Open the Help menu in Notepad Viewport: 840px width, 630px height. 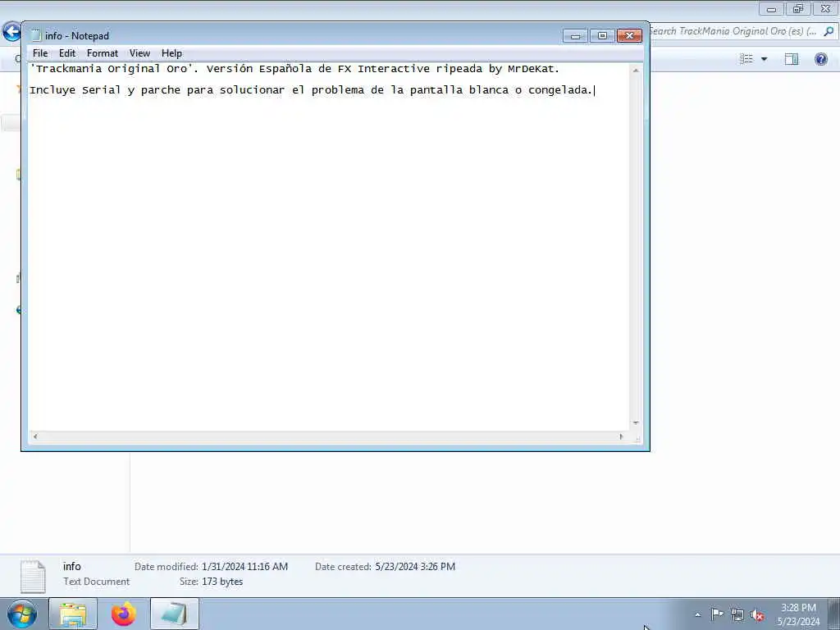pos(171,53)
